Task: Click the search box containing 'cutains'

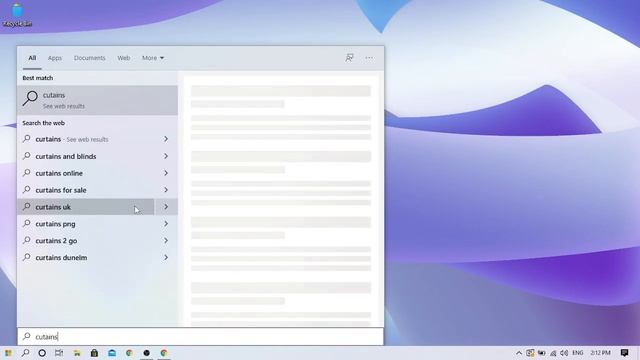Action: [200, 337]
